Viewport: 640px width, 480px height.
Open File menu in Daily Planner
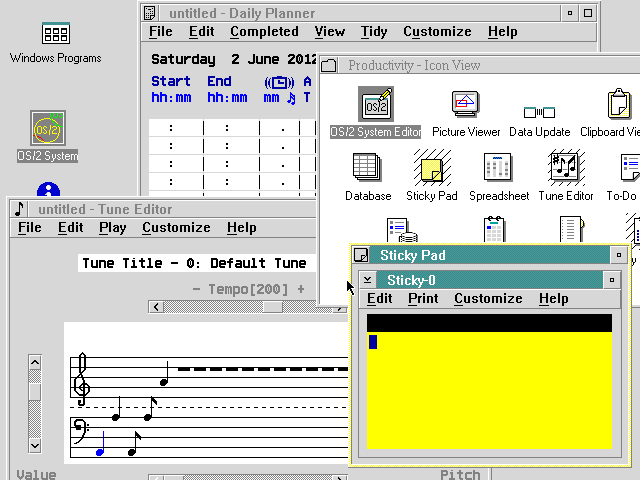click(160, 32)
